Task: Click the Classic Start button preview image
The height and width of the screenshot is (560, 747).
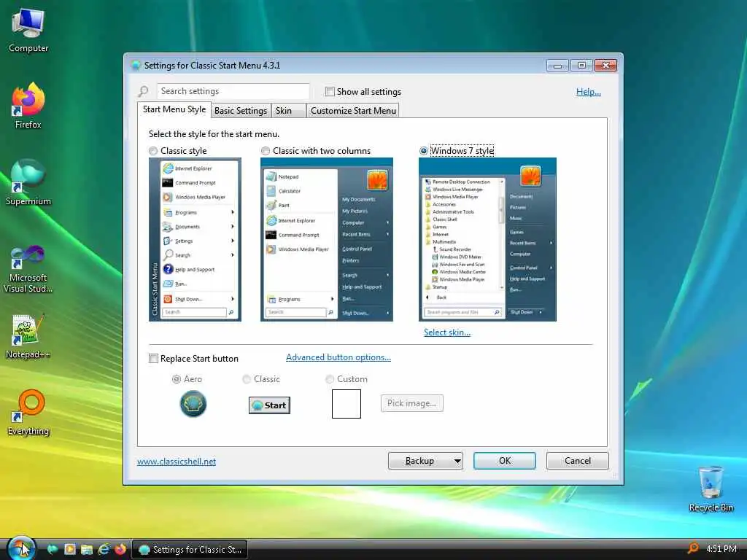Action: tap(269, 405)
